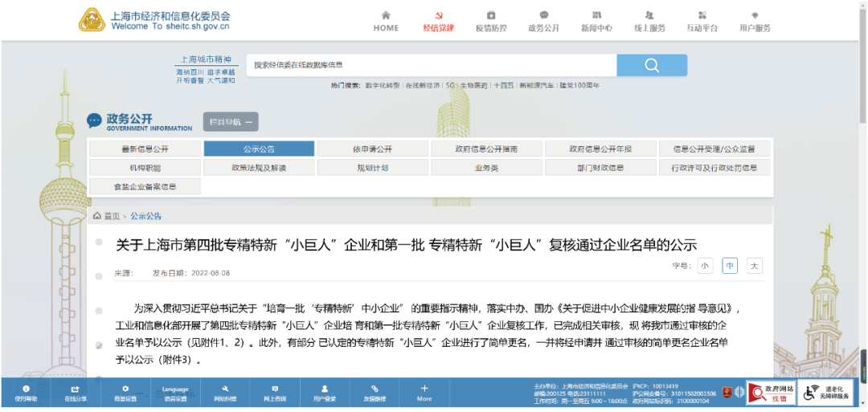Screen dimensions: 868x412
Task: Open Language 语言设置
Action: (x=175, y=394)
